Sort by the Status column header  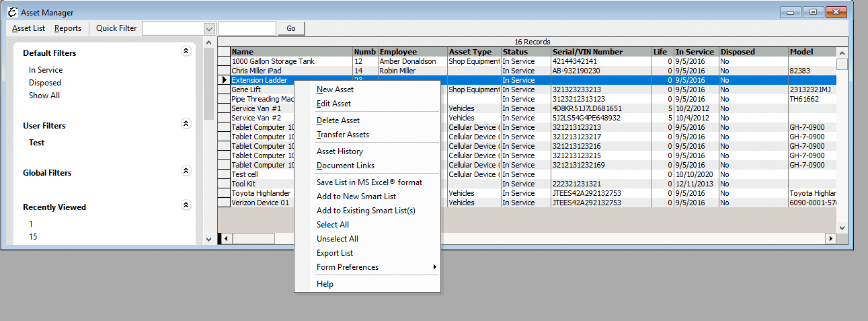coord(526,52)
